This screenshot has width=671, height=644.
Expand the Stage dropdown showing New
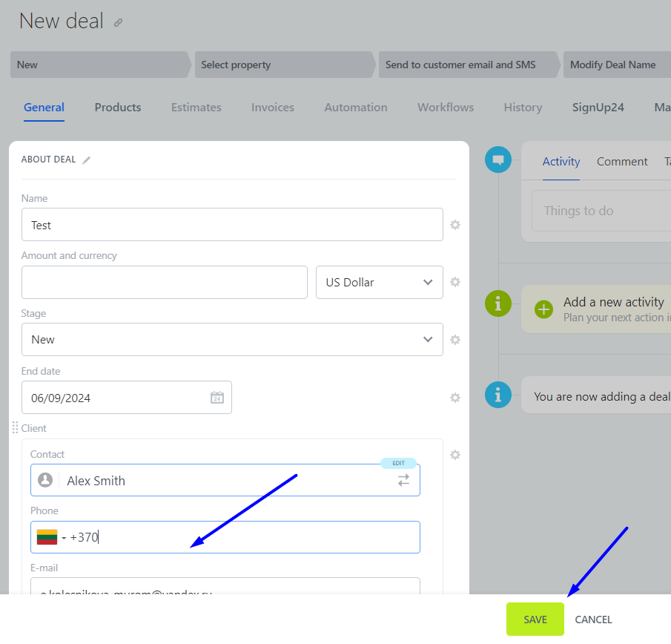232,340
